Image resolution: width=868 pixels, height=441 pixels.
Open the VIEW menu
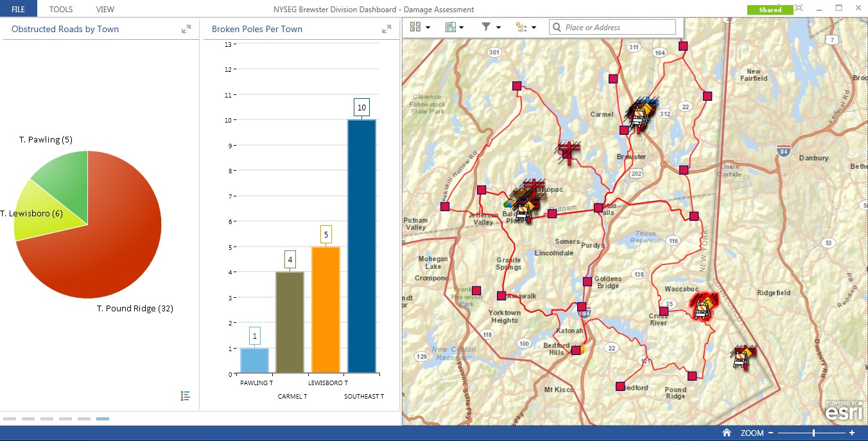(x=105, y=9)
